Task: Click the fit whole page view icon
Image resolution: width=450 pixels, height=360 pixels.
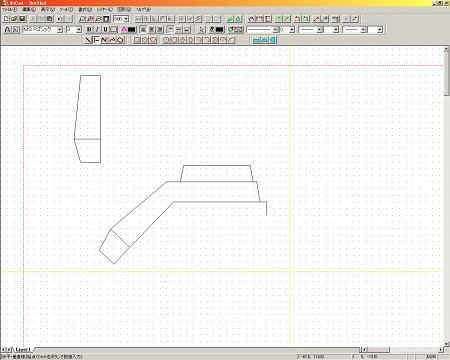Action: 107,19
